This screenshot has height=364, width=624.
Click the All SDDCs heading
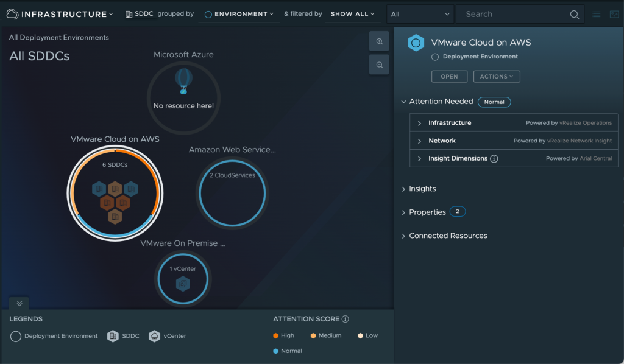(x=40, y=56)
